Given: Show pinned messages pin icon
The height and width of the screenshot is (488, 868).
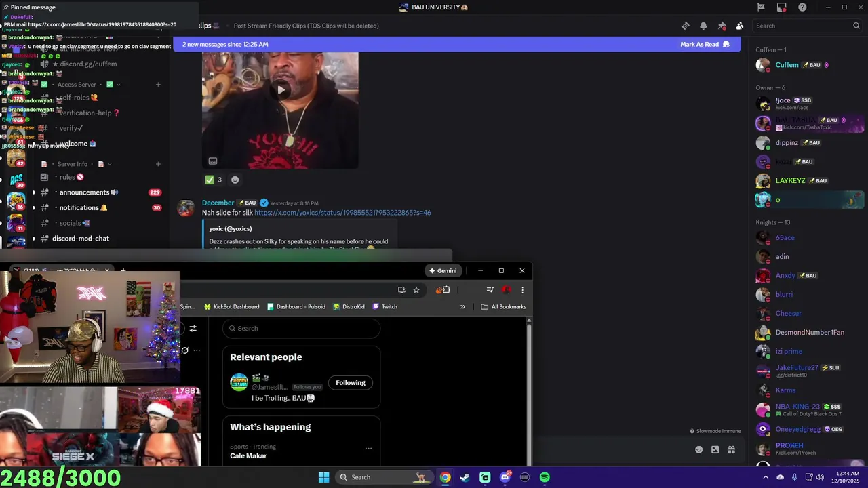Looking at the screenshot, I should [x=722, y=26].
